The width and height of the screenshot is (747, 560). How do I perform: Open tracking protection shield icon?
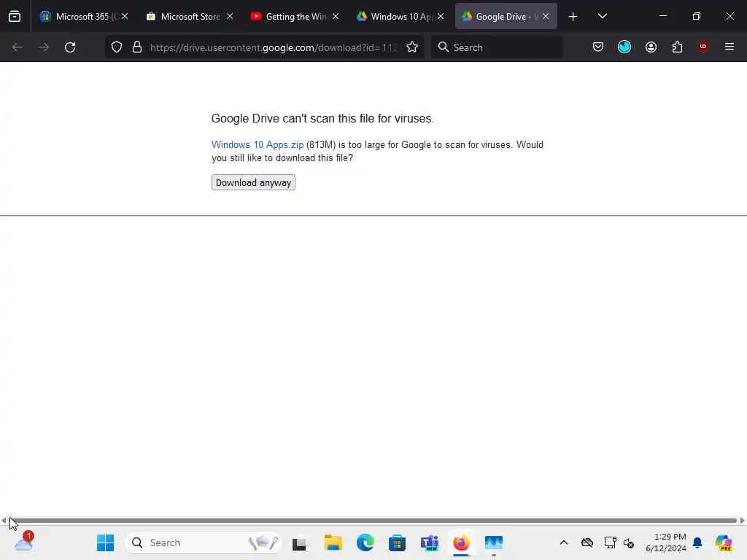coord(117,47)
